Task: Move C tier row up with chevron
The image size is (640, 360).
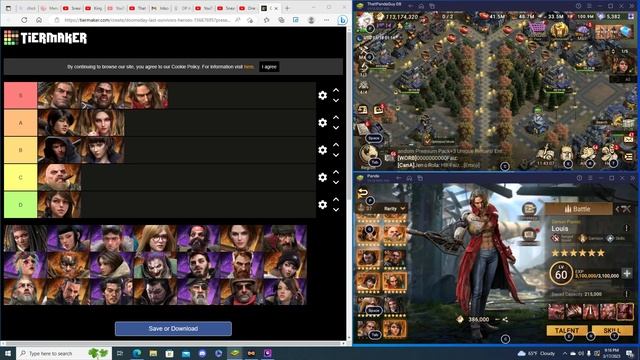Action: (x=336, y=172)
